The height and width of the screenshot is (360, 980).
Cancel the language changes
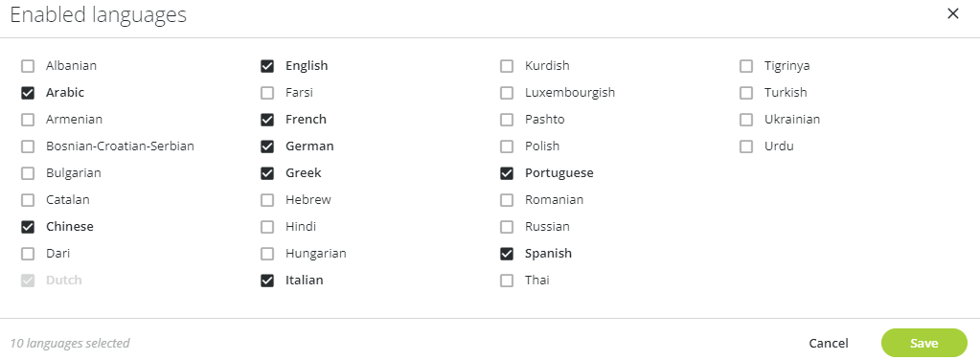coord(828,343)
